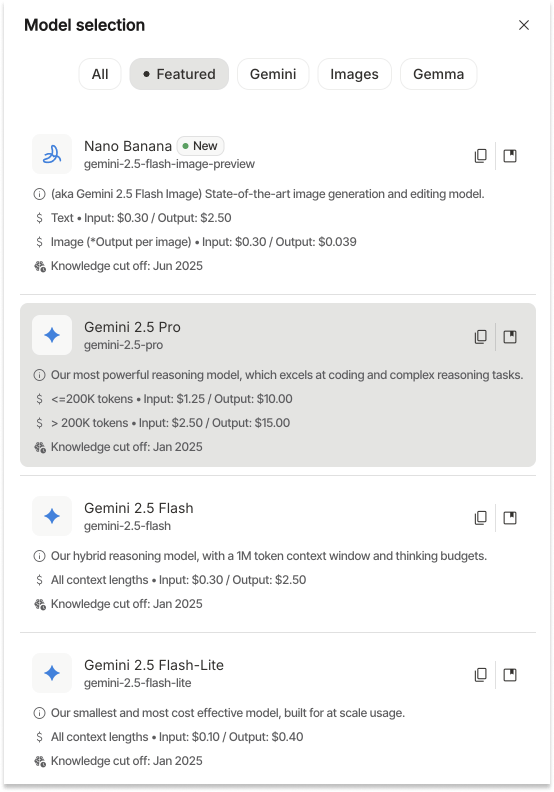Copy the Nano Banana model ID

(481, 156)
